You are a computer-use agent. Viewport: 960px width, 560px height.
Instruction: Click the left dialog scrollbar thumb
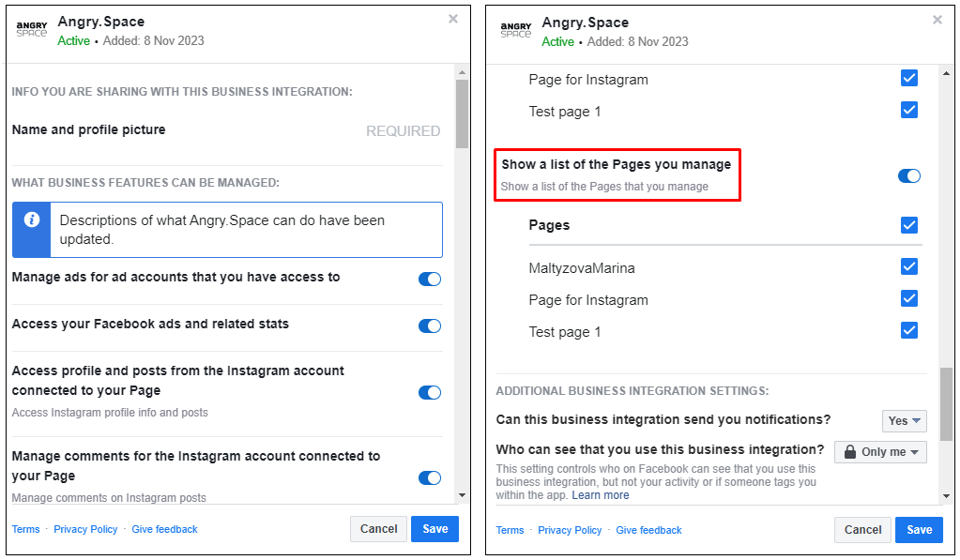click(x=463, y=114)
